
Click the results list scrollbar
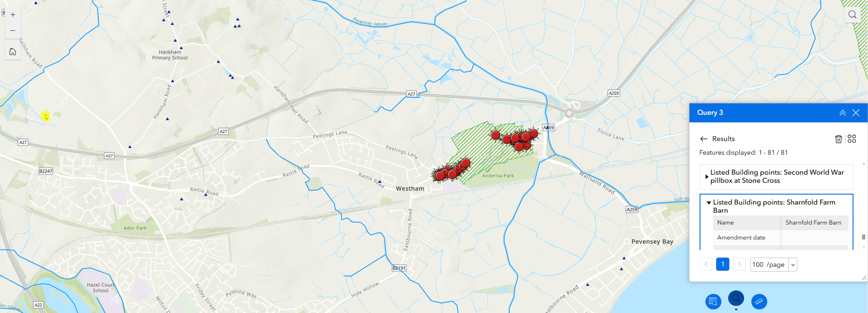863,237
